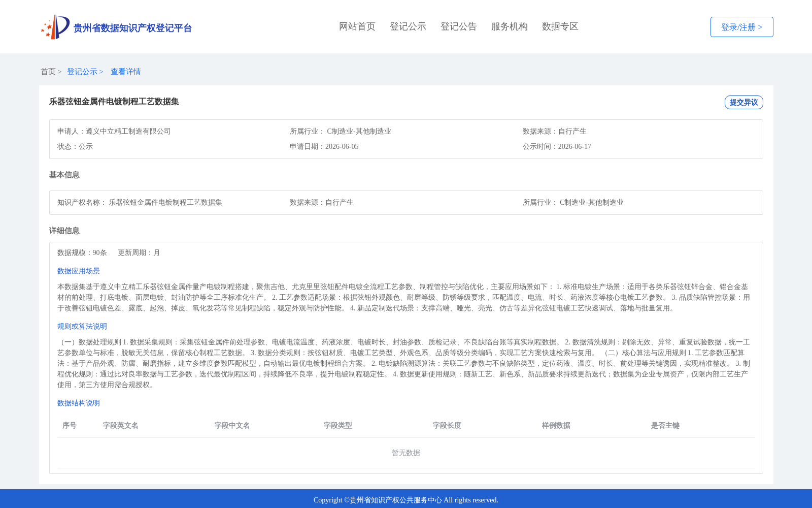The height and width of the screenshot is (508, 812).
Task: Click the 提交异议 button
Action: tap(744, 102)
